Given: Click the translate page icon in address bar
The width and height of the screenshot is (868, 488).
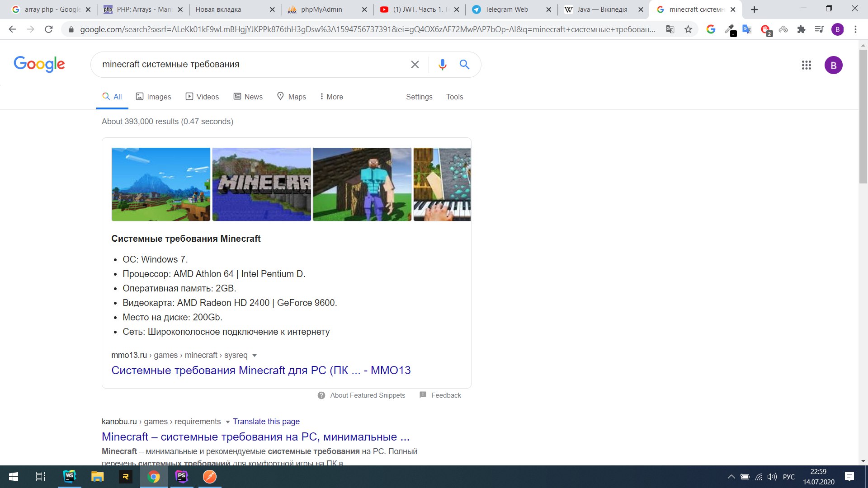Looking at the screenshot, I should point(670,29).
